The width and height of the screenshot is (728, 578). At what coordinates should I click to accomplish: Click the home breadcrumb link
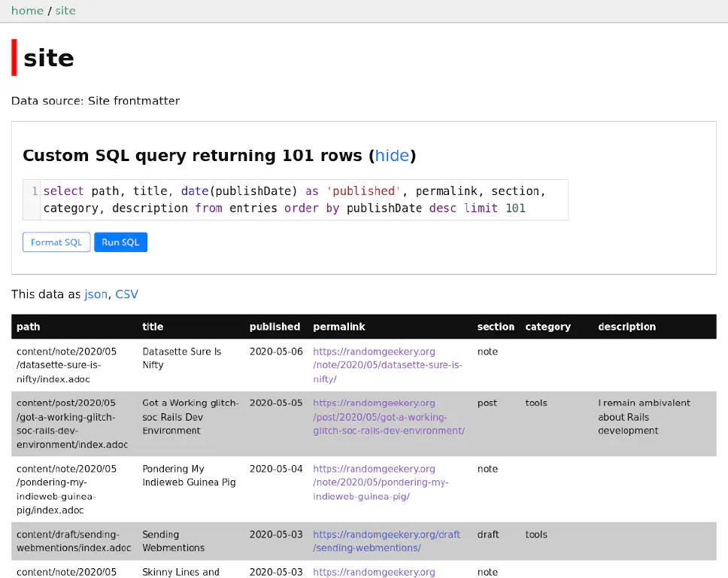27,11
